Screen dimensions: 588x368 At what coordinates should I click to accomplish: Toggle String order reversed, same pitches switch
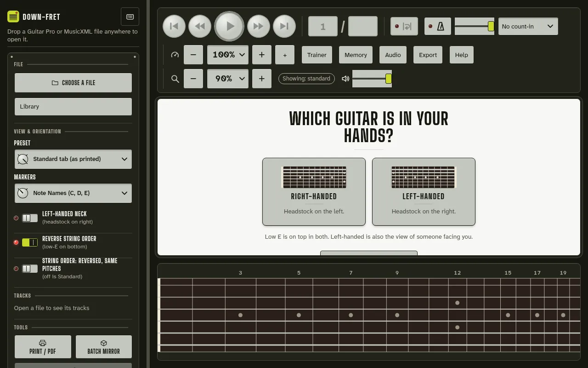pyautogui.click(x=30, y=269)
